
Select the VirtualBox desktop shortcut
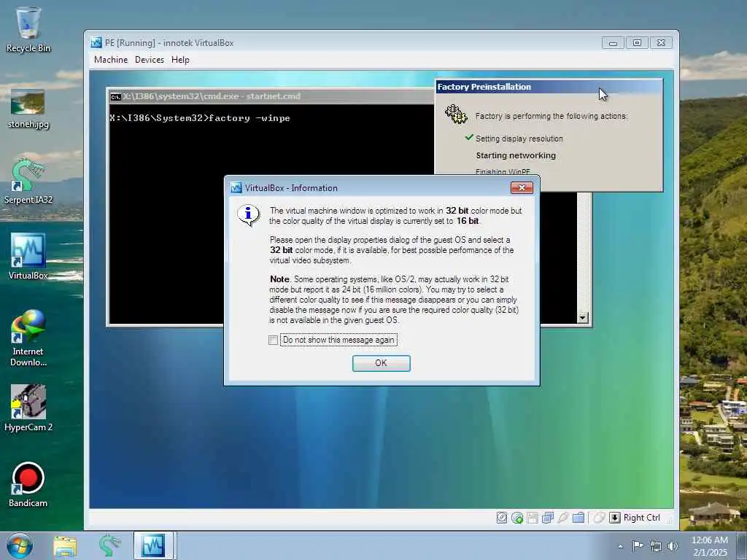click(28, 256)
